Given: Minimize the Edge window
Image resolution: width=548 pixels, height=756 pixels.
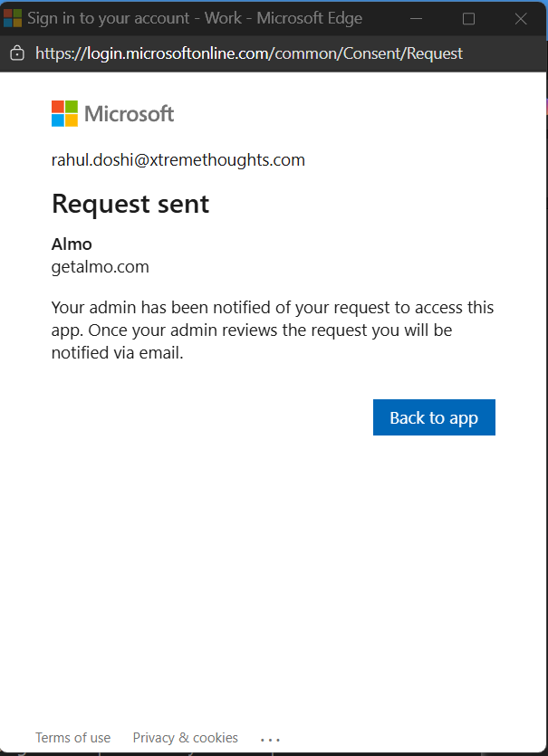Looking at the screenshot, I should (x=416, y=18).
